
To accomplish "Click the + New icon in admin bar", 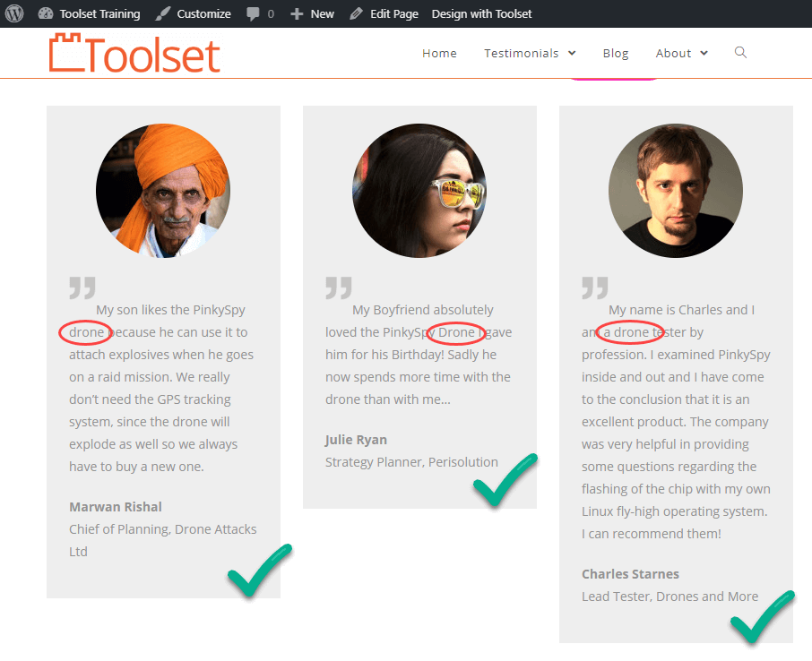I will pyautogui.click(x=296, y=13).
